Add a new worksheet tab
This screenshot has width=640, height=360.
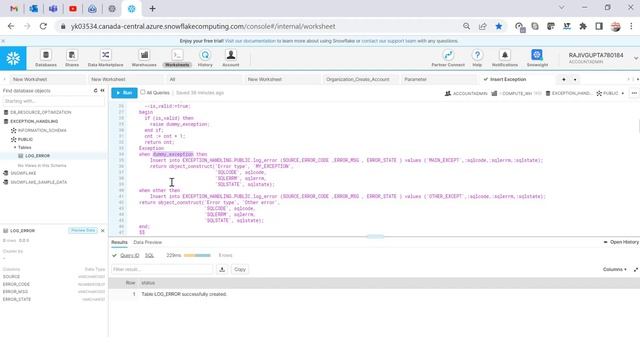(564, 79)
